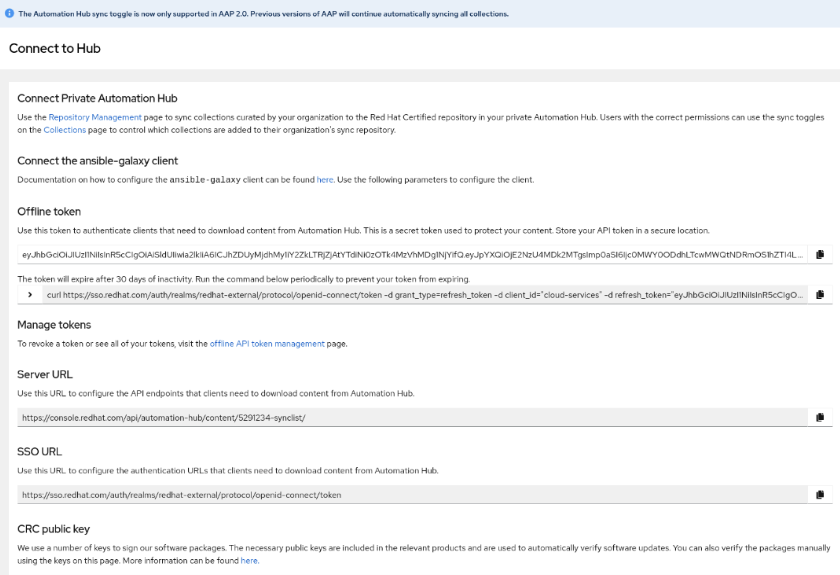840x575 pixels.
Task: Open the Repository Management link
Action: [95, 117]
